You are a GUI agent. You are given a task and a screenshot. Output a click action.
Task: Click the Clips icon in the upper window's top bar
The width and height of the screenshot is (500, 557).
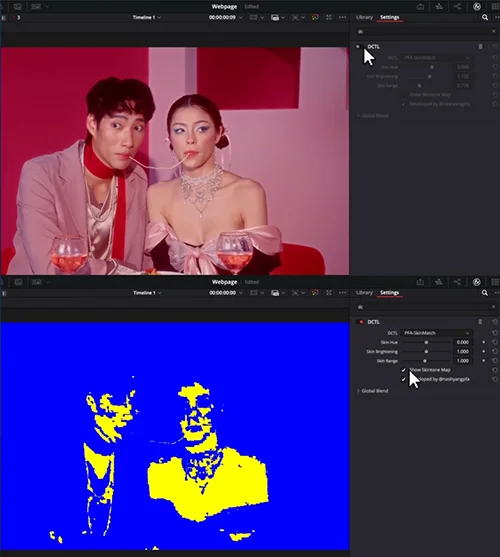pyautogui.click(x=439, y=6)
